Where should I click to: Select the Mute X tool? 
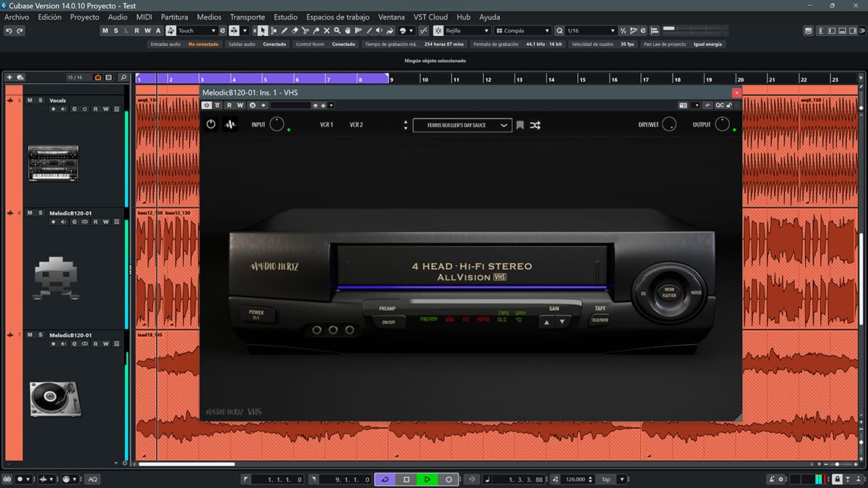(x=327, y=31)
